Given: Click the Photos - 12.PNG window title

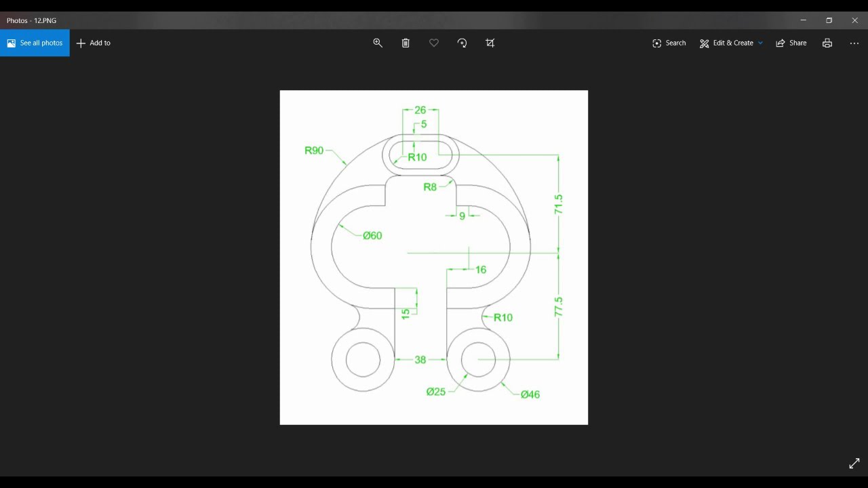Looking at the screenshot, I should (32, 20).
